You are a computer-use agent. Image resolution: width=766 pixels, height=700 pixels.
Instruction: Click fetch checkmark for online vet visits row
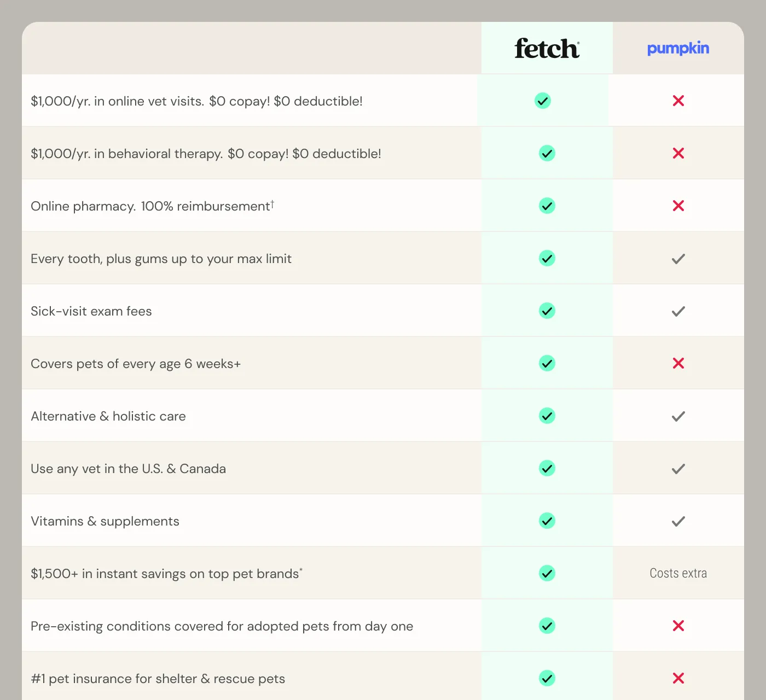click(543, 101)
